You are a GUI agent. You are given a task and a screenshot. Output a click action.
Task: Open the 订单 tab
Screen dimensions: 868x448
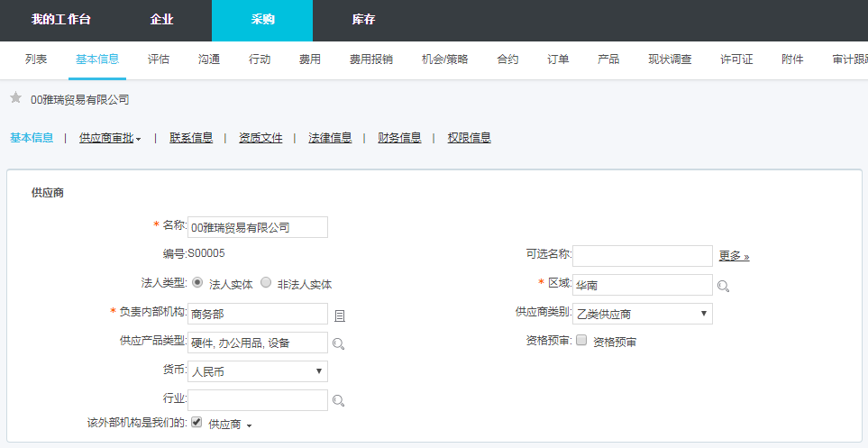coord(558,59)
